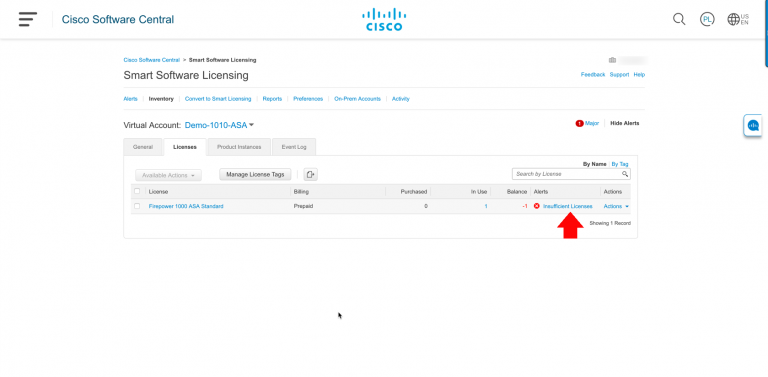
Task: Click the red error icon beside Insufficient Licenses
Action: tap(536, 206)
